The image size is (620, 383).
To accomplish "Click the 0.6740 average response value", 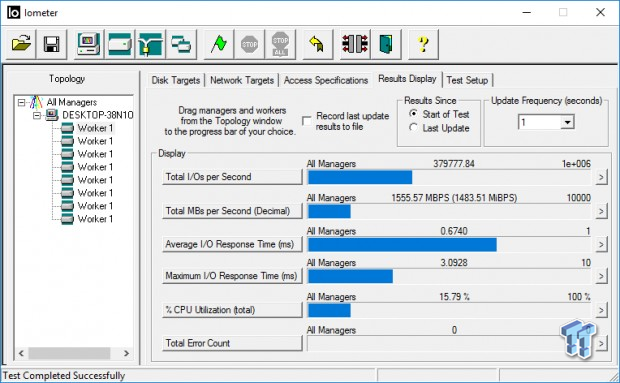I will 454,231.
